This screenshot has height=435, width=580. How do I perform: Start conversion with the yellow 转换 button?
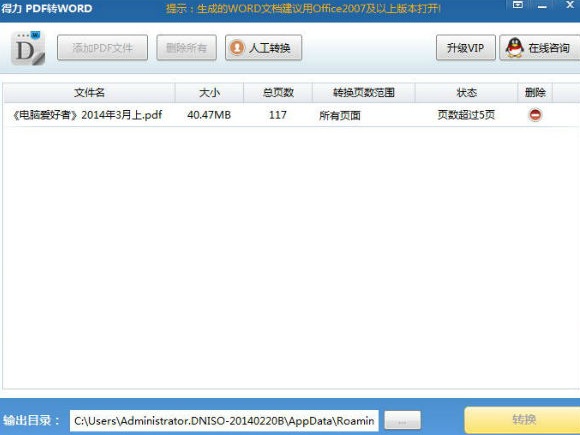(523, 420)
